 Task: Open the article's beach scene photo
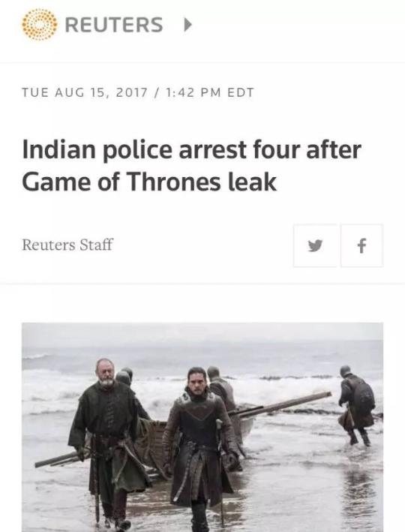[202, 427]
